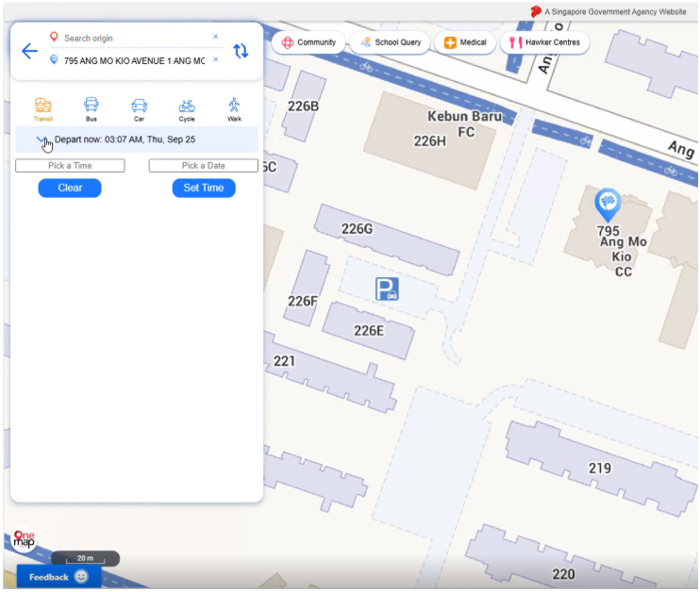Image resolution: width=700 pixels, height=592 pixels.
Task: Toggle the School Query layer
Action: click(390, 42)
